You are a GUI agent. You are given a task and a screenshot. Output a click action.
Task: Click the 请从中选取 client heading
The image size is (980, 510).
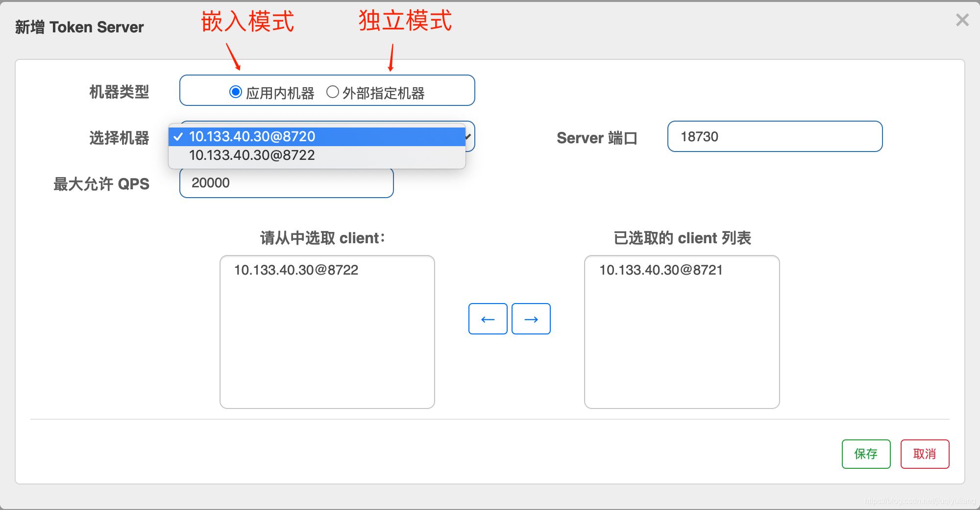[x=322, y=238]
